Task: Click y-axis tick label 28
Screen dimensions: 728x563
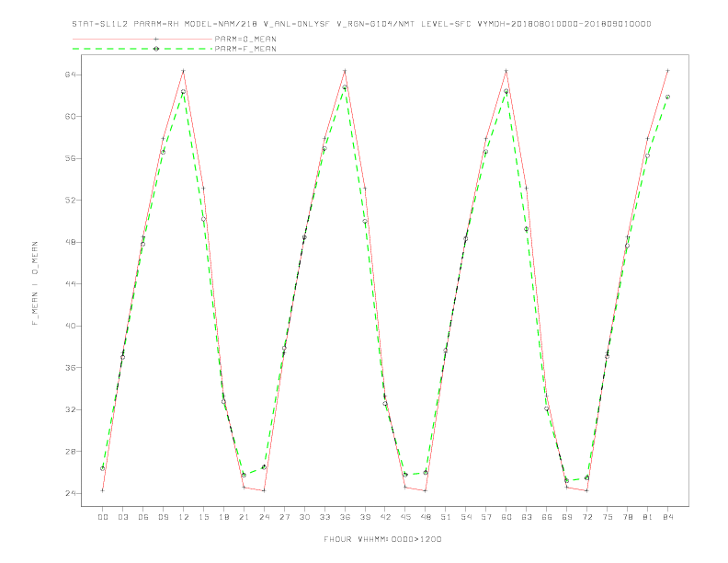Action: [71, 451]
